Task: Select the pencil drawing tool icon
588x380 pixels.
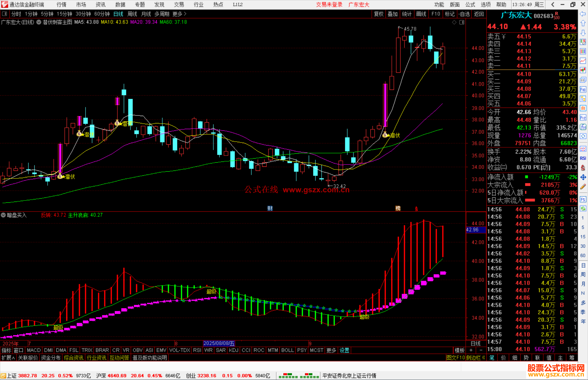Action: (583, 187)
